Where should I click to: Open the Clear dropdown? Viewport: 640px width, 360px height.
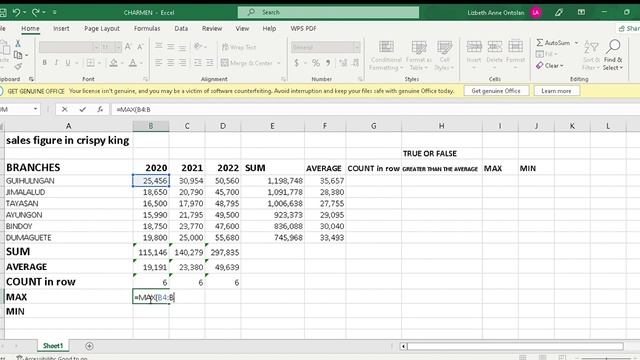[551, 66]
